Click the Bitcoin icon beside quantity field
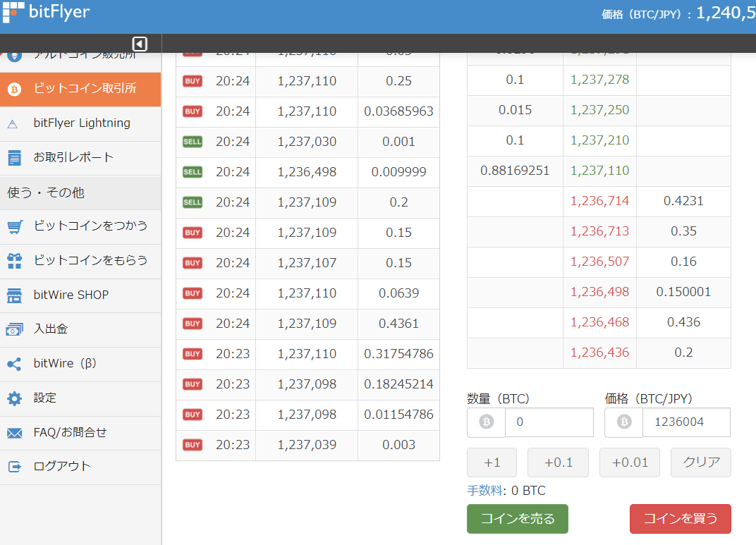The width and height of the screenshot is (756, 545). [486, 422]
